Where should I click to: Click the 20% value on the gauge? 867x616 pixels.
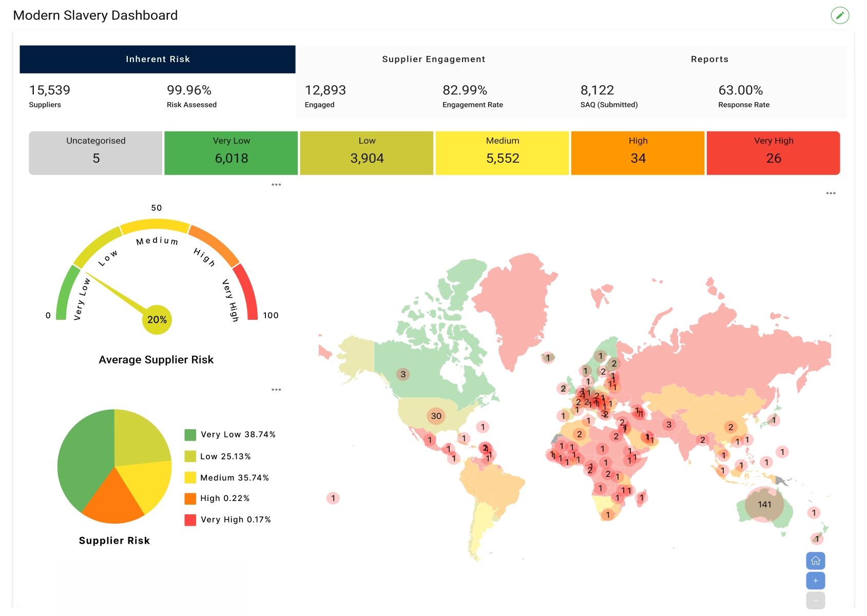157,319
